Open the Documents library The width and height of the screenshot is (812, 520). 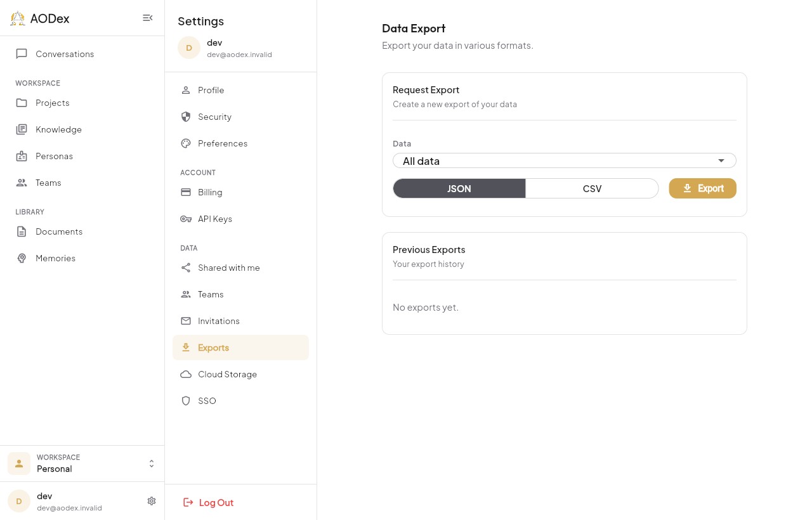pos(82,231)
